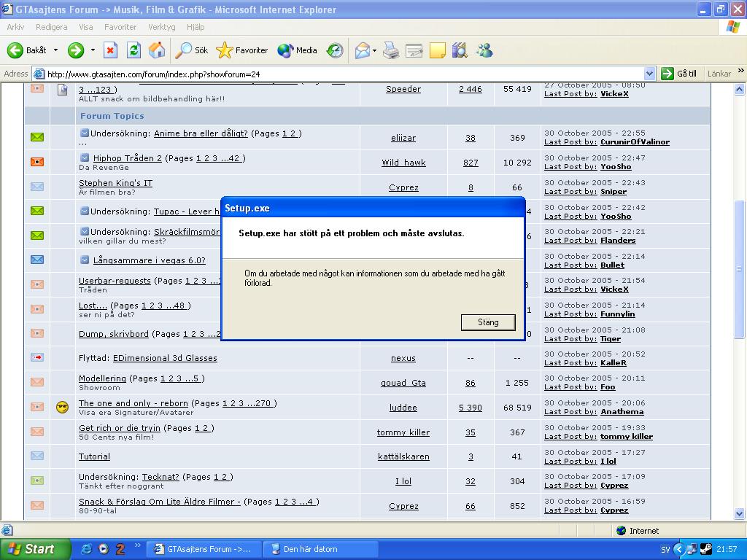This screenshot has height=560, width=747.
Task: Open the Favoriter menu in menu bar
Action: 120,27
